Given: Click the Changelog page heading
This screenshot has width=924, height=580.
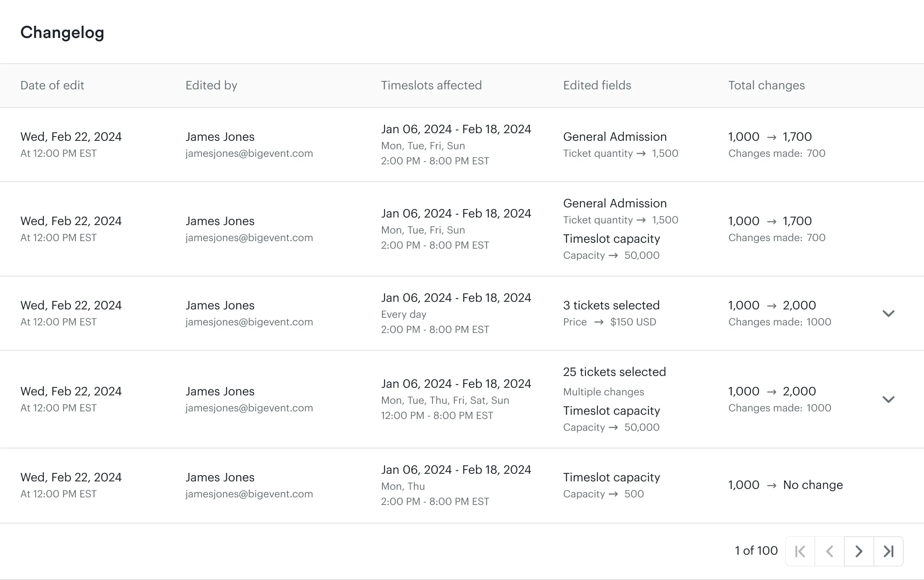Looking at the screenshot, I should pos(62,32).
